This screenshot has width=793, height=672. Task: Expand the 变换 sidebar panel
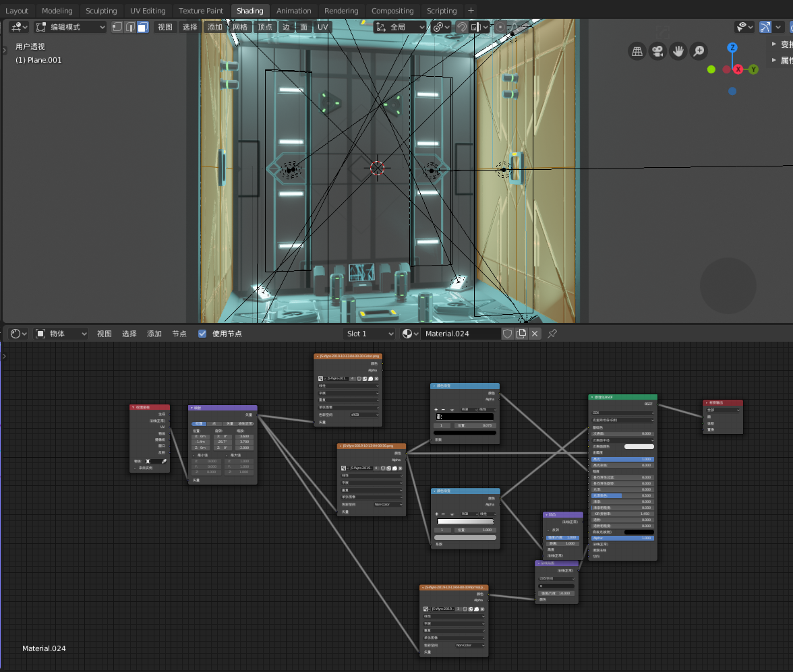[782, 44]
